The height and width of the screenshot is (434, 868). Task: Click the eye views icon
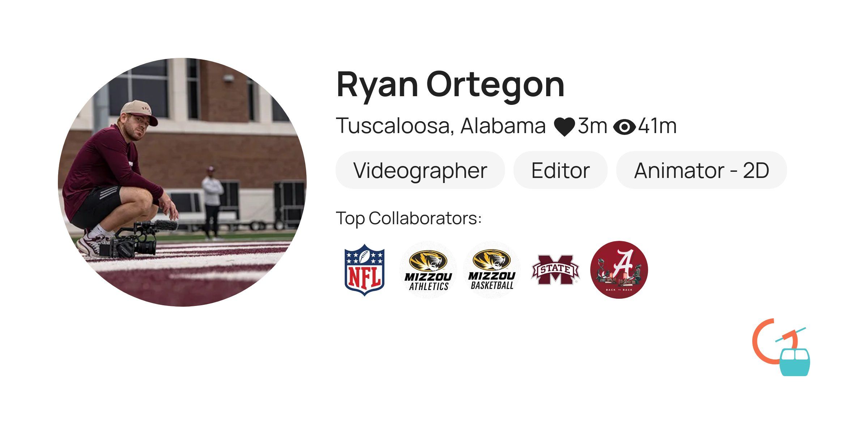[x=625, y=127]
